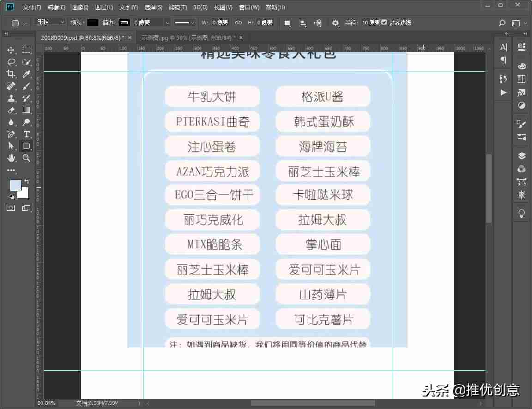Switch to the 示例图.jpg document tab
Screen dimensions: 532x409
[188, 38]
